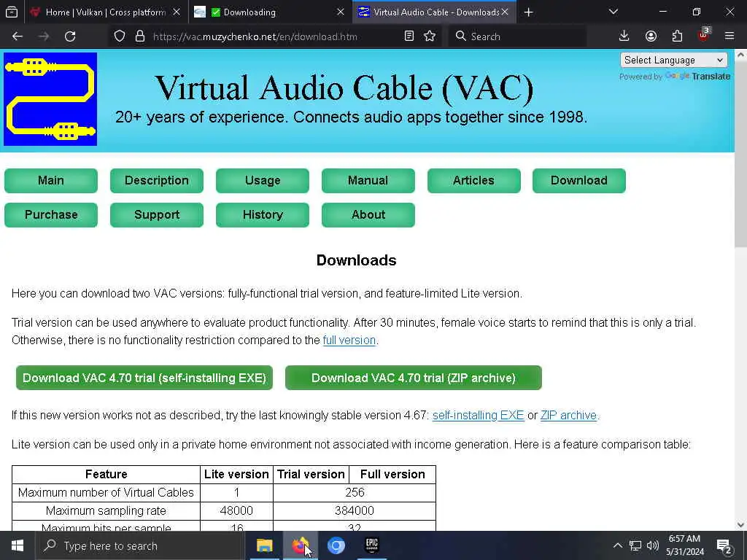Open the extensions puzzle icon

tap(677, 36)
